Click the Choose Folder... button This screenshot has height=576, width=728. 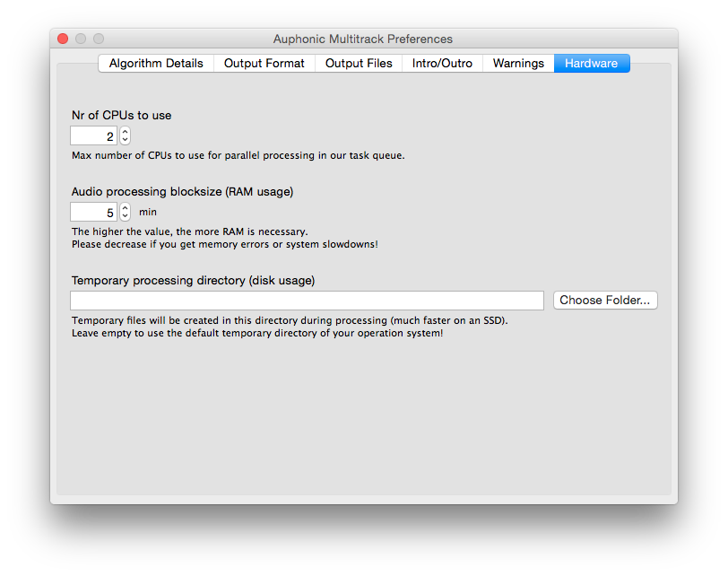coord(605,300)
